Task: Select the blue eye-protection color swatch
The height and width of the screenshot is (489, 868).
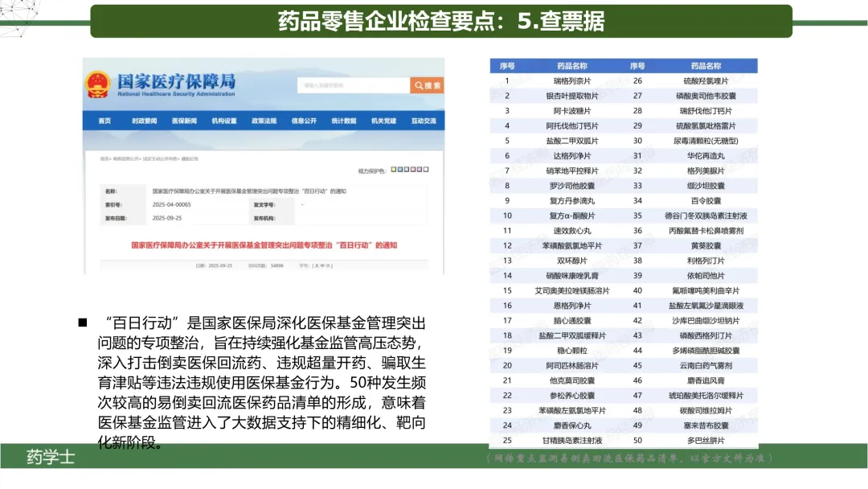Action: [400, 170]
